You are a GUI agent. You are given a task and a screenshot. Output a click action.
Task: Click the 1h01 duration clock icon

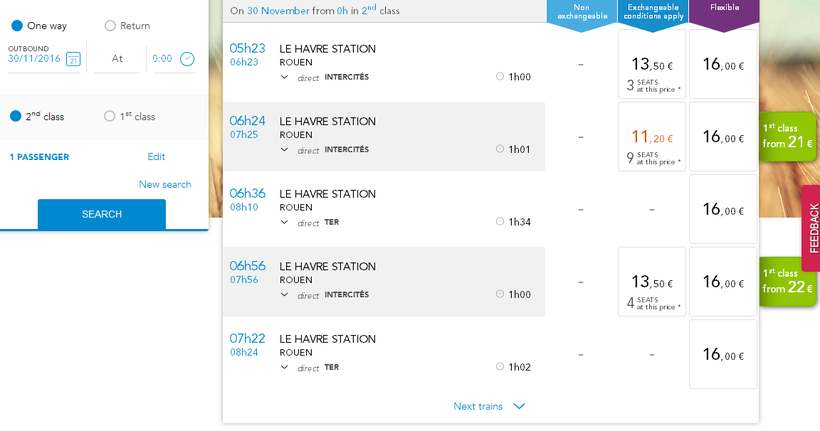pos(500,150)
